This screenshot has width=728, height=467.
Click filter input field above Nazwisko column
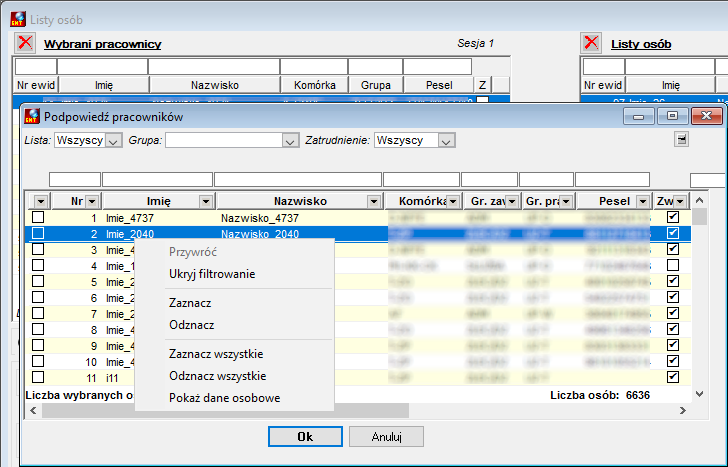[x=298, y=179]
